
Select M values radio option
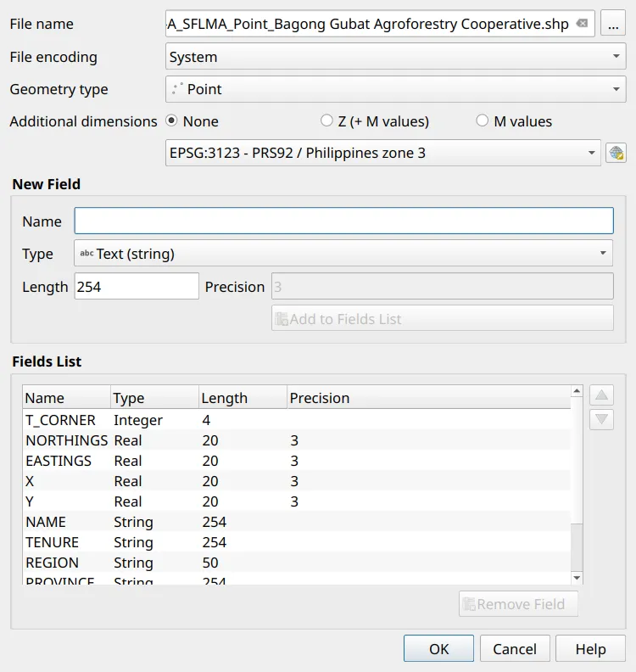(482, 120)
